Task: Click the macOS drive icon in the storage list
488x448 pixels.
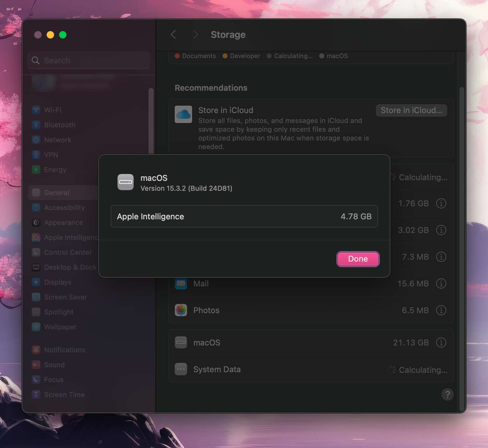Action: 181,342
